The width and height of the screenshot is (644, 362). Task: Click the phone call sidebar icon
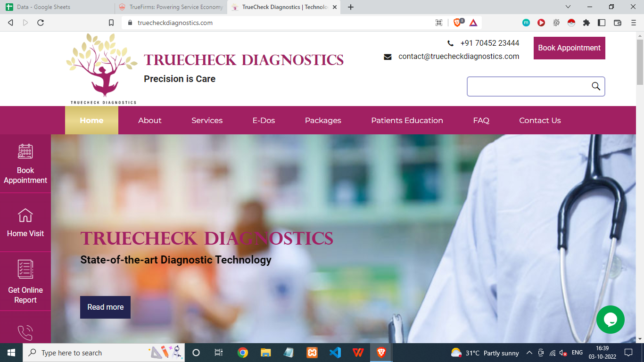coord(25,332)
